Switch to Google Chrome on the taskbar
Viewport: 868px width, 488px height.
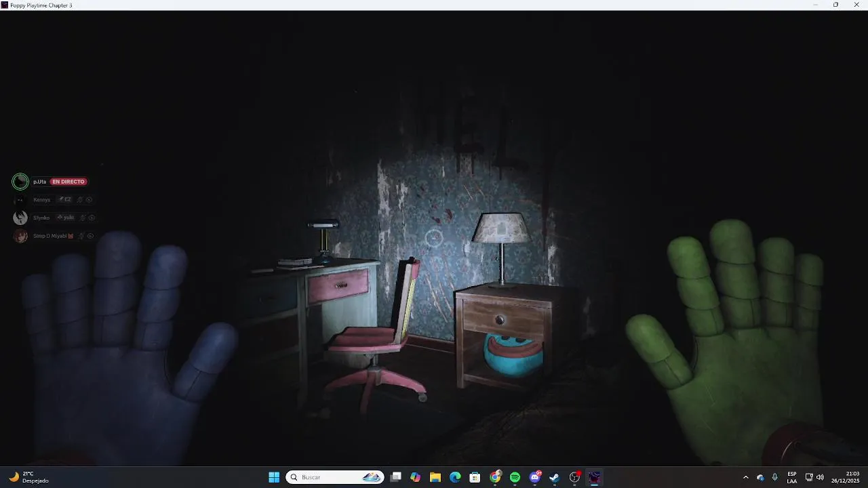point(495,477)
